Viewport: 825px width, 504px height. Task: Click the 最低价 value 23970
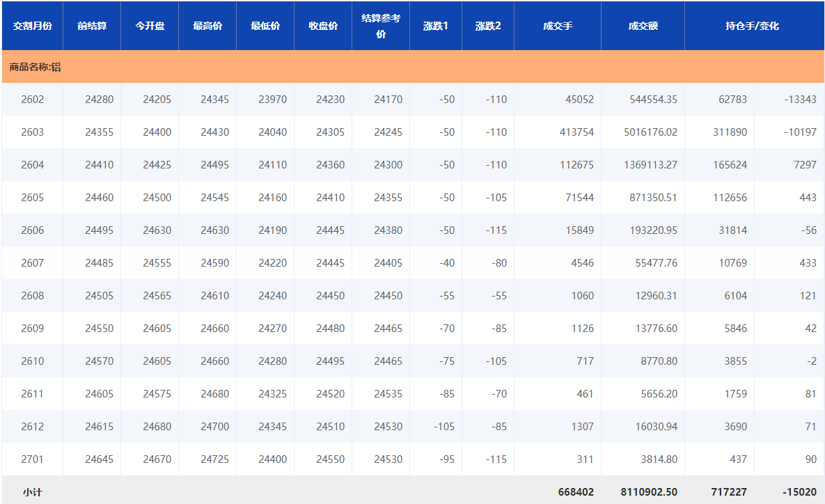click(272, 100)
